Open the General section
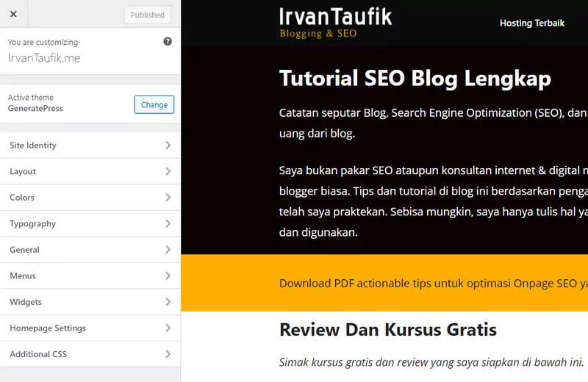588x382 pixels. pos(90,250)
